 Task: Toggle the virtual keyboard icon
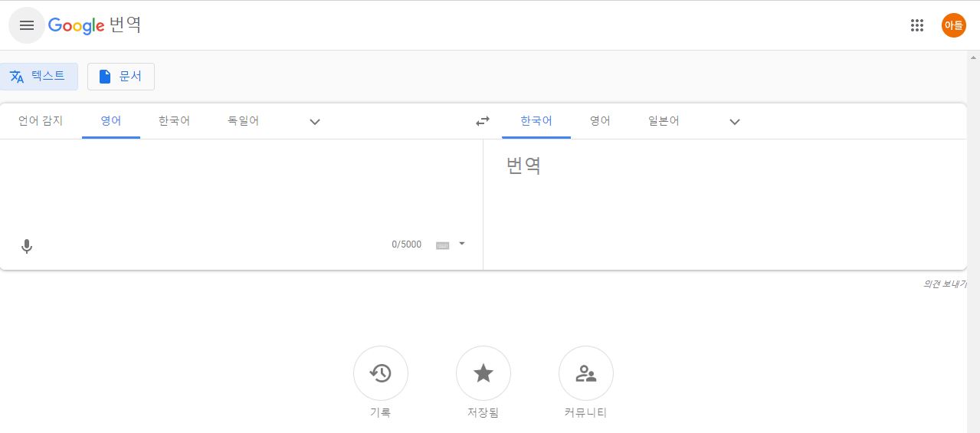[x=442, y=244]
